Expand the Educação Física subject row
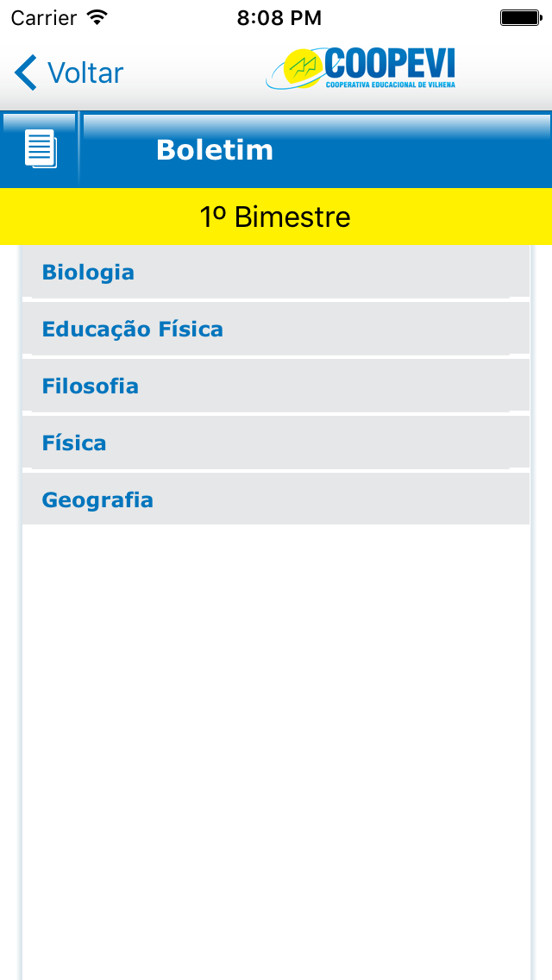The width and height of the screenshot is (552, 980). pos(276,330)
